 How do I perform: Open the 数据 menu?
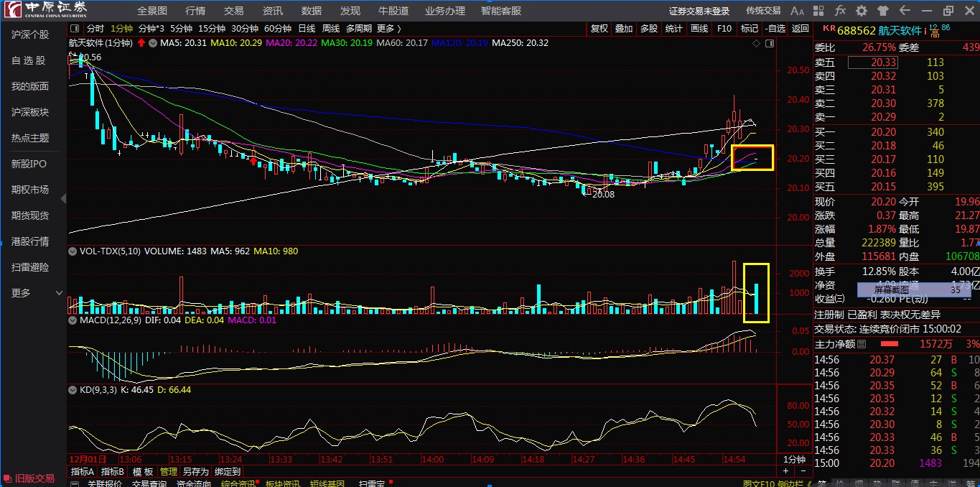312,11
